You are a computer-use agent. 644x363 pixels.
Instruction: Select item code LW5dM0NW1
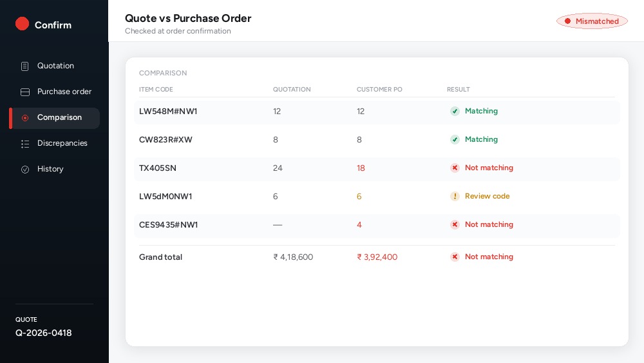[166, 197]
